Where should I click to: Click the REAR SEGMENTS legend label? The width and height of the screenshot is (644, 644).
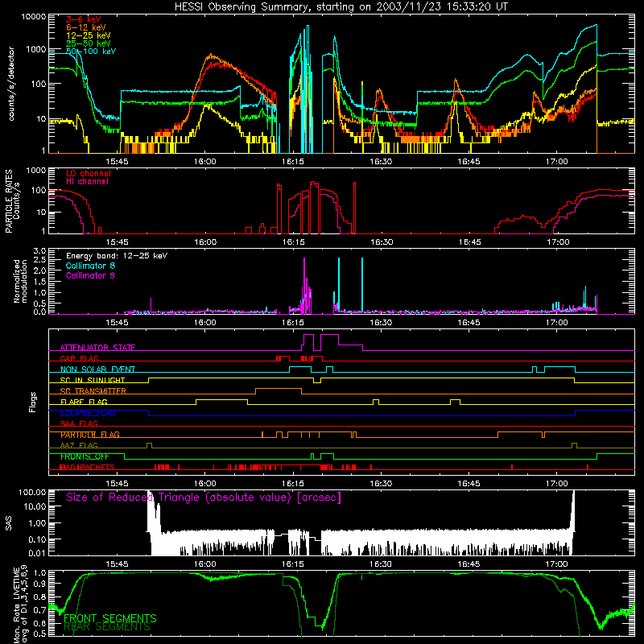click(107, 626)
